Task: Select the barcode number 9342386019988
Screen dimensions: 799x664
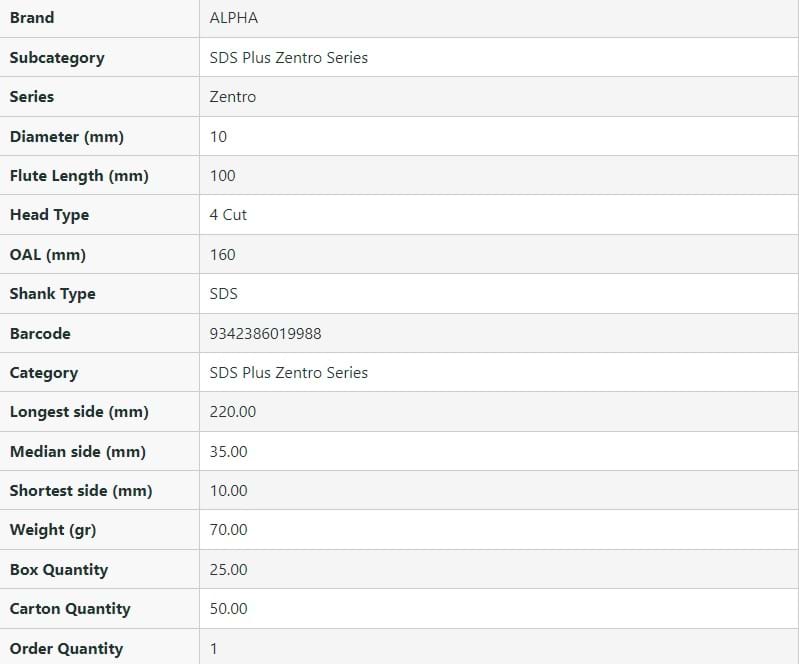Action: tap(265, 334)
